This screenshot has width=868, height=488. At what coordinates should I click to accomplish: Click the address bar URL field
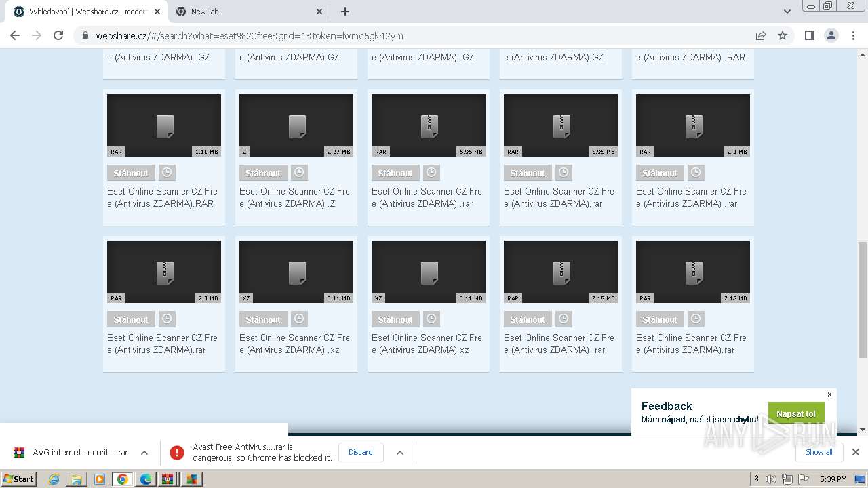(x=420, y=36)
